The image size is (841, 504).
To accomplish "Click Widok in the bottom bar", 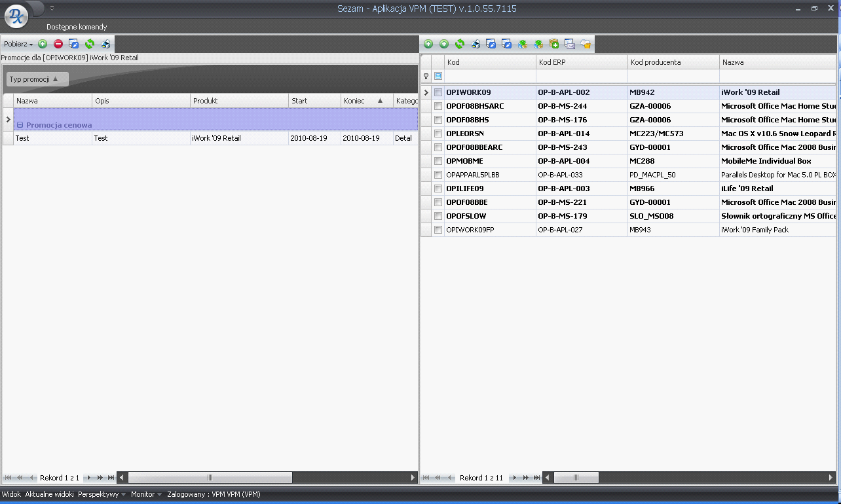I will tap(11, 494).
